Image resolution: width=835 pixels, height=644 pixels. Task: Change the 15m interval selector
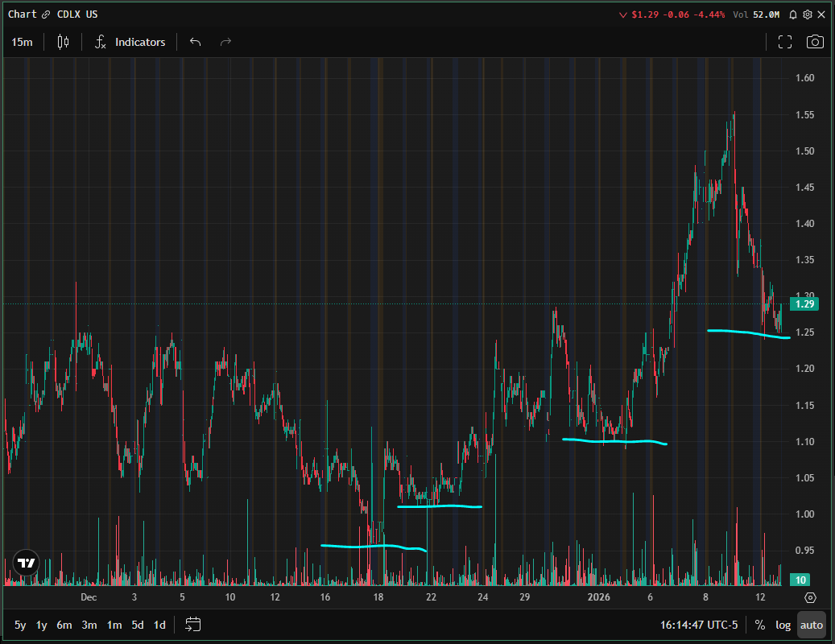pos(22,42)
